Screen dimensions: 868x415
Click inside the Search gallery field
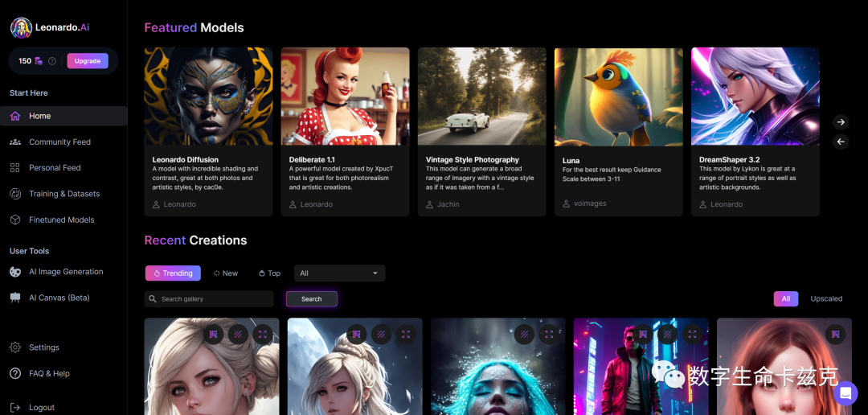(x=209, y=298)
